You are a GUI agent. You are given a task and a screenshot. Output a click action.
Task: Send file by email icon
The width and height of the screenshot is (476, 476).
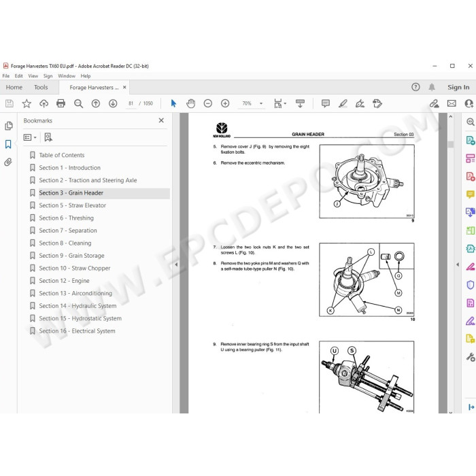[x=452, y=103]
